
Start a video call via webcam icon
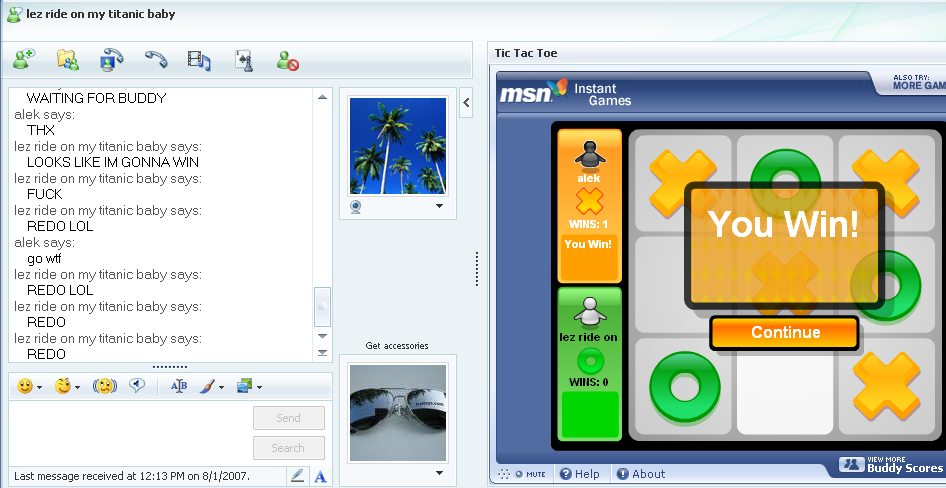111,60
